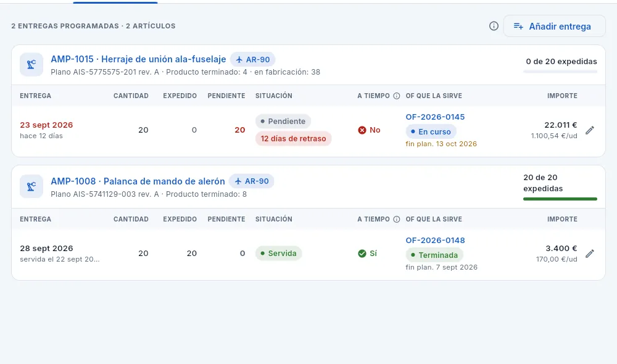Click A TIEMPO info icon in AMP-1008 table
The image size is (617, 364).
click(x=397, y=219)
